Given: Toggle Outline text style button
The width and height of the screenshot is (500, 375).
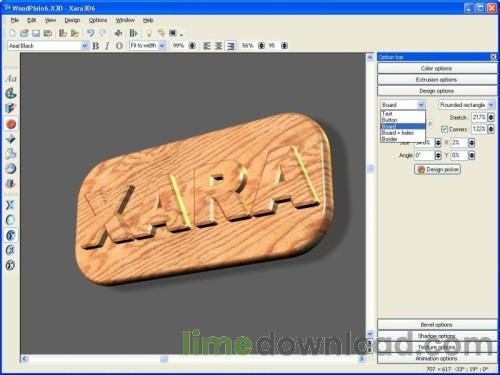Looking at the screenshot, I should [x=119, y=46].
